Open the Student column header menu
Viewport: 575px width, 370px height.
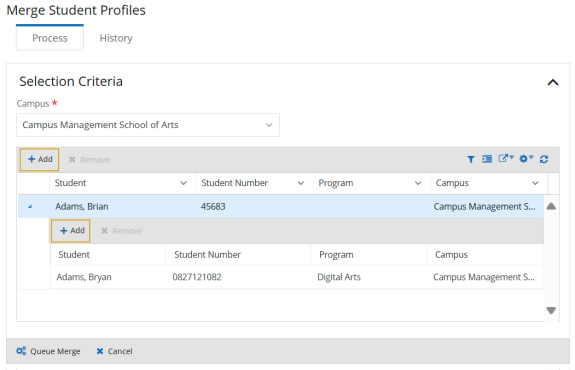(x=184, y=183)
